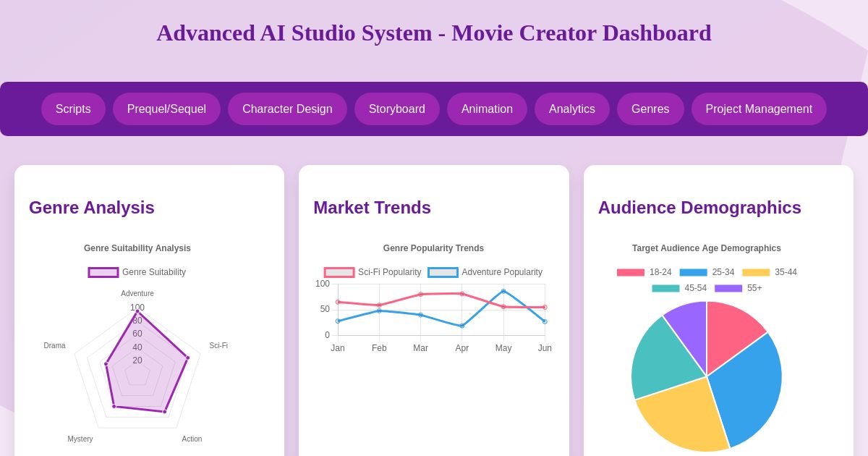868x456 pixels.
Task: Toggle the Sci-Fi Popularity dataset
Action: click(375, 272)
